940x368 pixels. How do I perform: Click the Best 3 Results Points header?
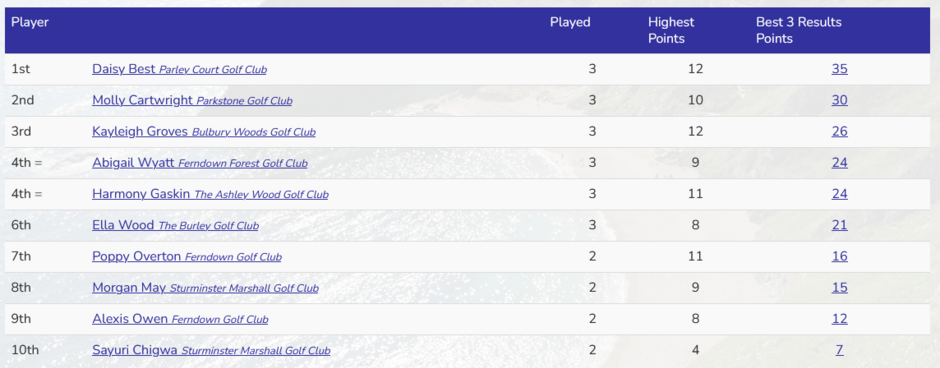point(799,30)
